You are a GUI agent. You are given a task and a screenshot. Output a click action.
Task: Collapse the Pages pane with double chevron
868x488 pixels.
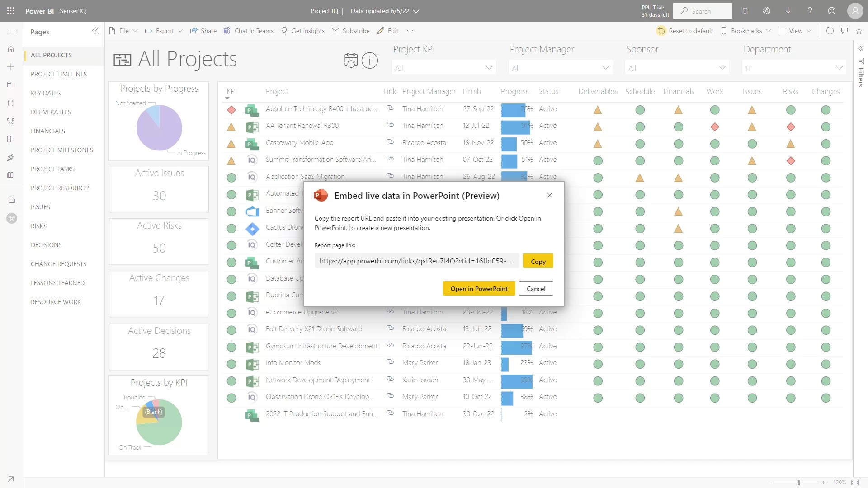tap(95, 31)
